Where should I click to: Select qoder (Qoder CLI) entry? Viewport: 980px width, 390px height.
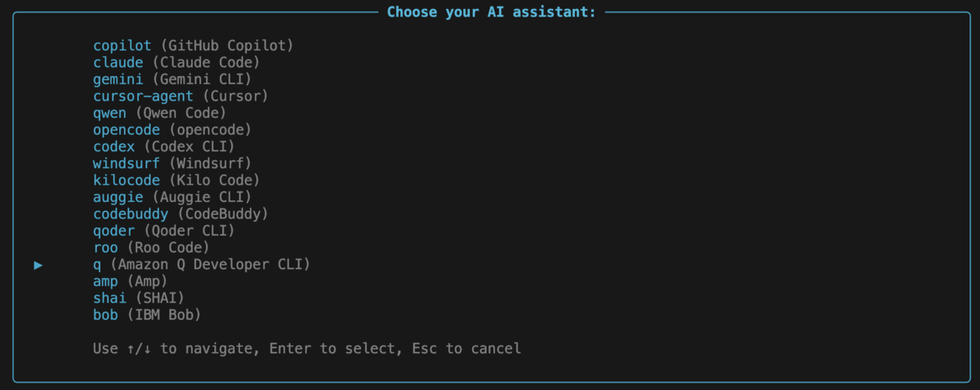click(168, 231)
